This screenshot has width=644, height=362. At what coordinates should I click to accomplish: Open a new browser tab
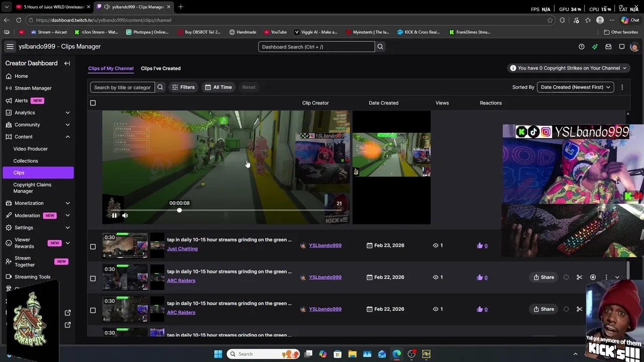181,7
